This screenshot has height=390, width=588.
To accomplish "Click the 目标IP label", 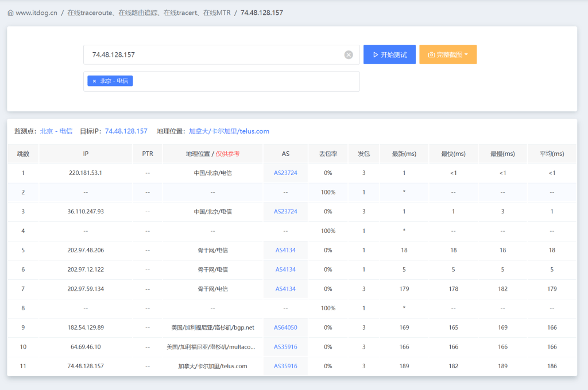I will coord(91,131).
